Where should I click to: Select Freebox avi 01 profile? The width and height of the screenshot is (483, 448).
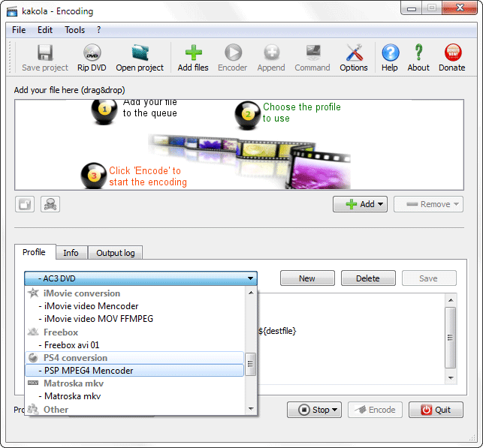[134, 345]
